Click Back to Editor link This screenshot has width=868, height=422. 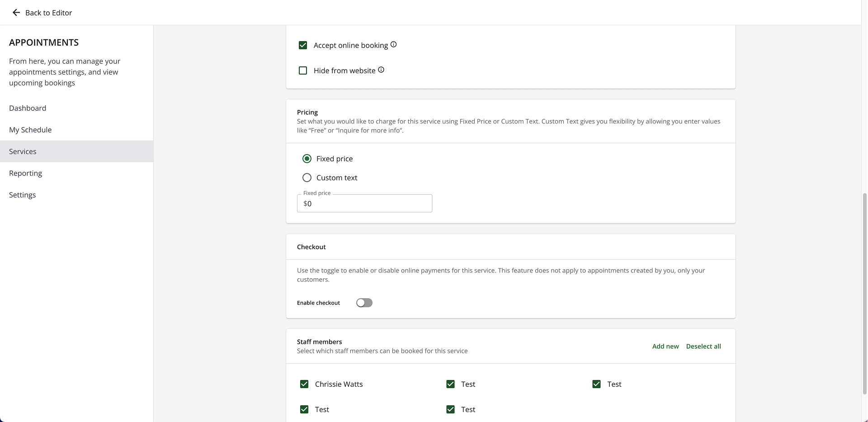coord(48,13)
